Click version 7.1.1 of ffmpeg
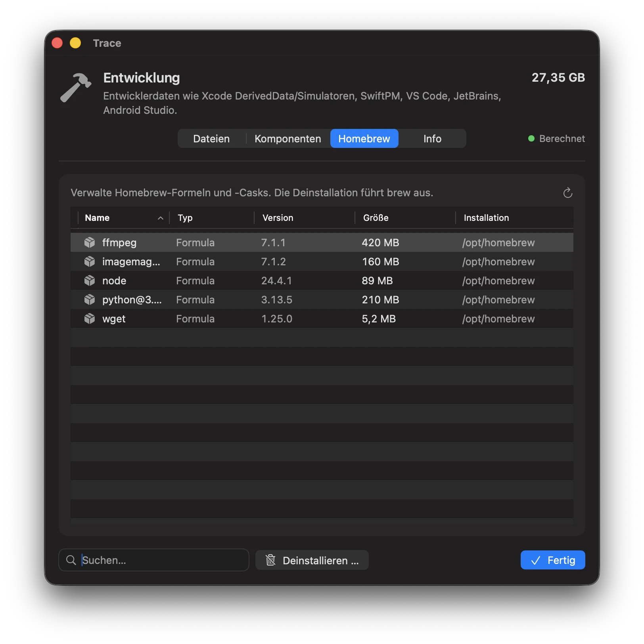 point(273,242)
